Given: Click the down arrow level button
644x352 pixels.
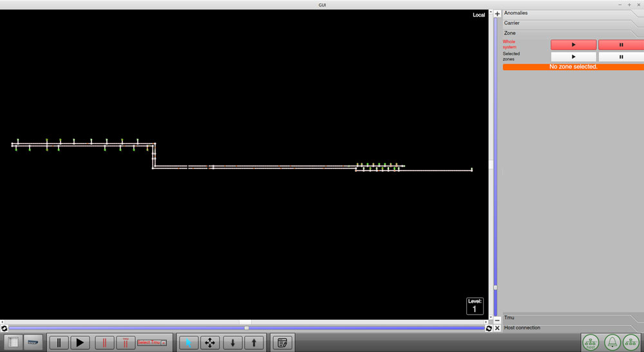Looking at the screenshot, I should pyautogui.click(x=232, y=343).
